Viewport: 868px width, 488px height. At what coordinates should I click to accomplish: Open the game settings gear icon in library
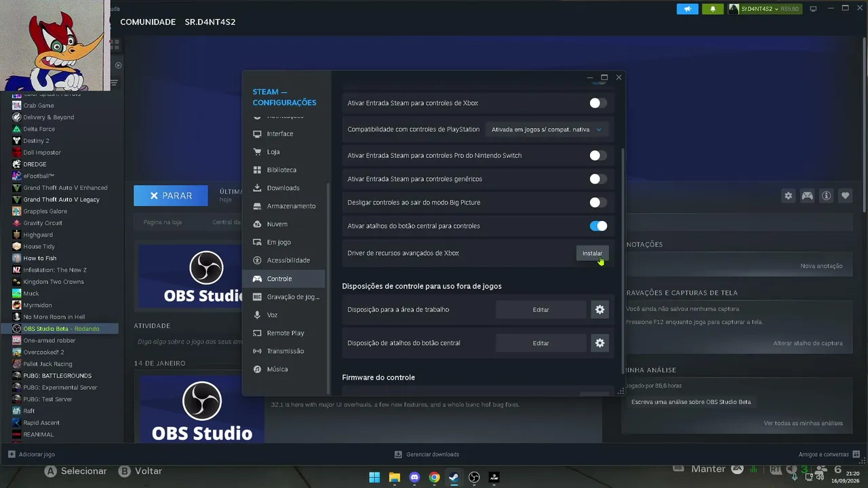[788, 196]
